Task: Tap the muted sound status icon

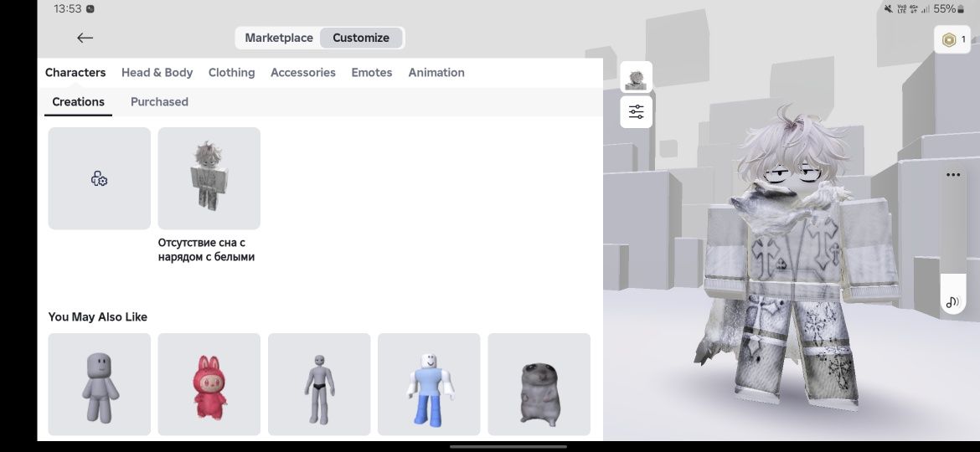Action: (888, 8)
